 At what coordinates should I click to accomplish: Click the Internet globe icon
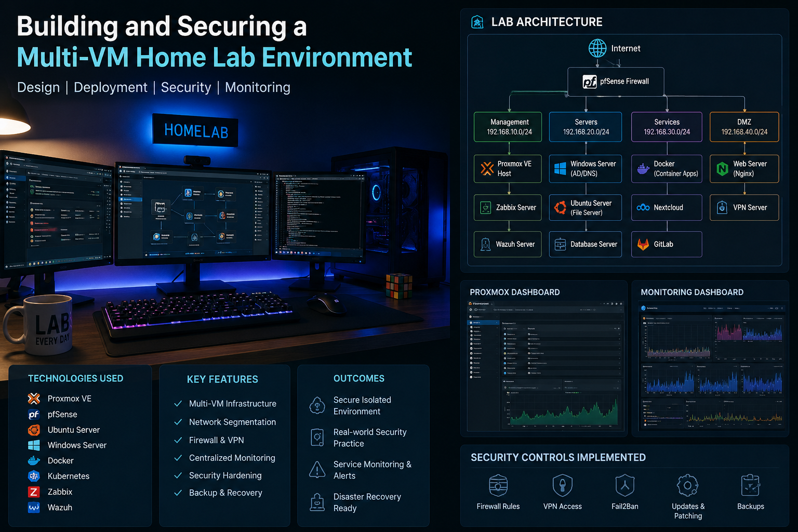tap(597, 48)
